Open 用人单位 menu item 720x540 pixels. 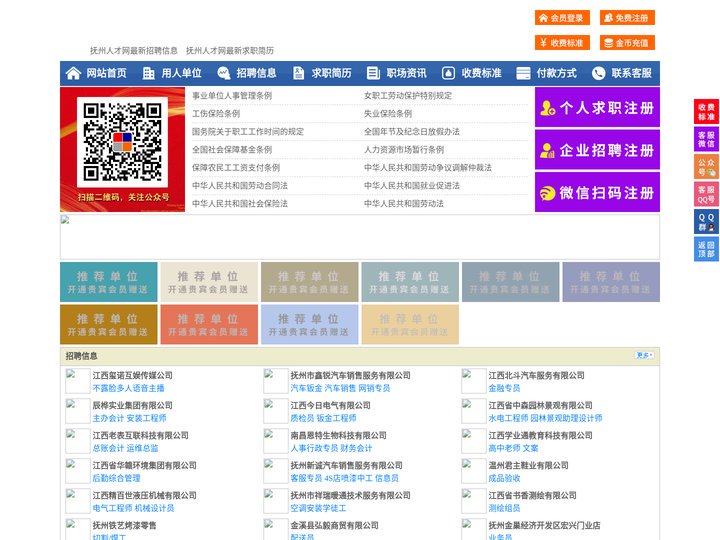pyautogui.click(x=181, y=73)
